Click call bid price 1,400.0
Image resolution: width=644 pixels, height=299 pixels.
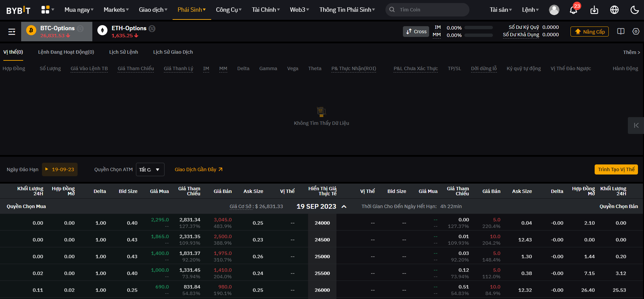[x=160, y=253]
